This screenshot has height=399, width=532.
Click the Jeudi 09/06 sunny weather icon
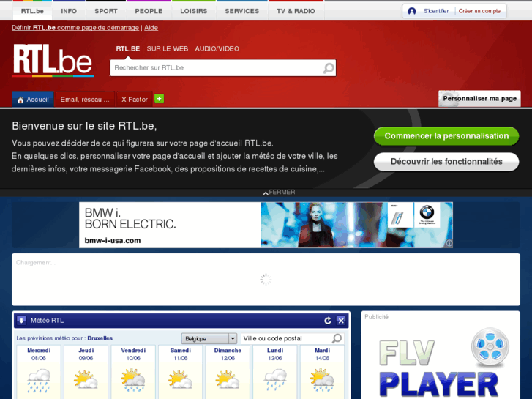tap(86, 380)
